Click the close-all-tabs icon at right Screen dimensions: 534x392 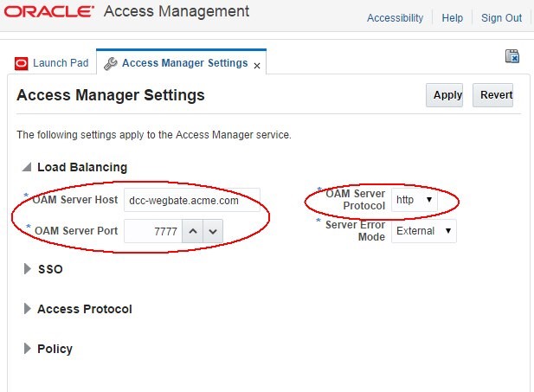(x=511, y=56)
